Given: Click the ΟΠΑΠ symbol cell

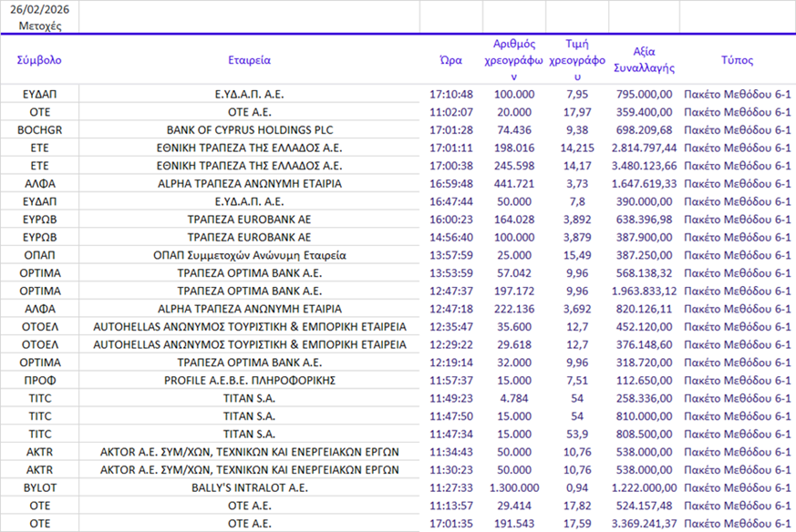Looking at the screenshot, I should point(40,254).
